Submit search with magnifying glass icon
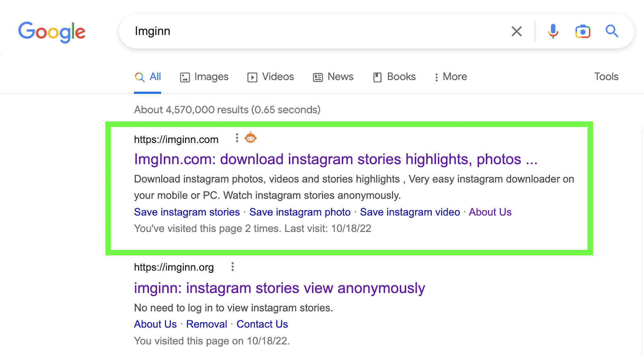Image resolution: width=644 pixels, height=356 pixels. click(x=612, y=31)
